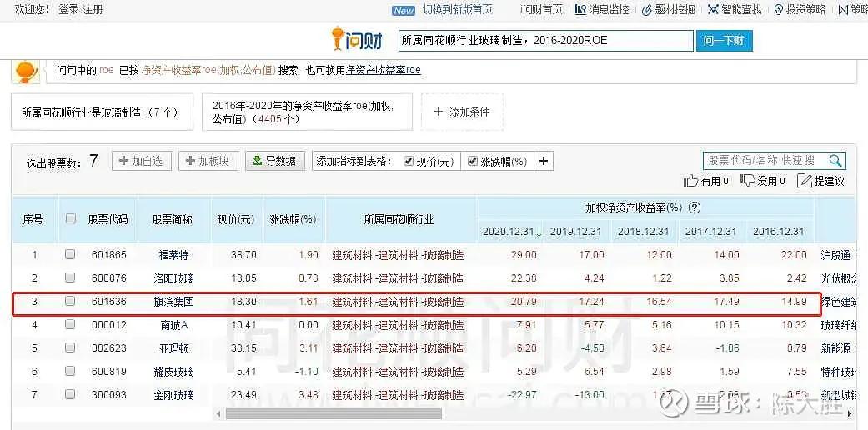Click the 投资策略 lightbulb icon
This screenshot has width=868, height=430.
tap(778, 9)
